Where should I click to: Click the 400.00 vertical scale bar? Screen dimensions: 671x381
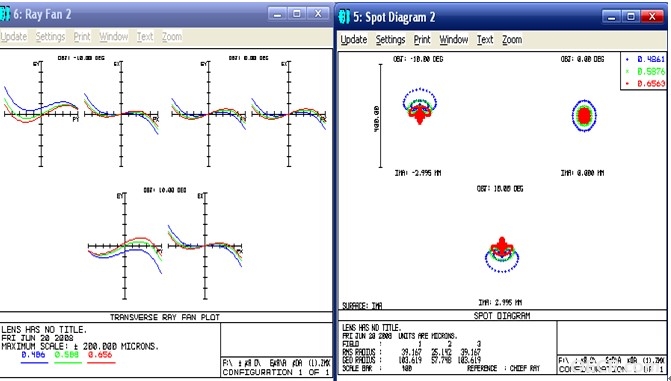[x=380, y=116]
